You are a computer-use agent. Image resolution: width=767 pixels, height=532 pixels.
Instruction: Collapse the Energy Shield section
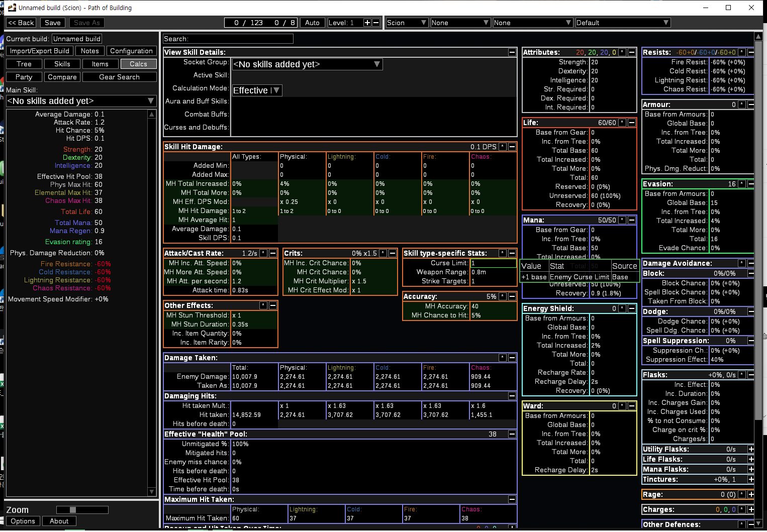tap(632, 308)
